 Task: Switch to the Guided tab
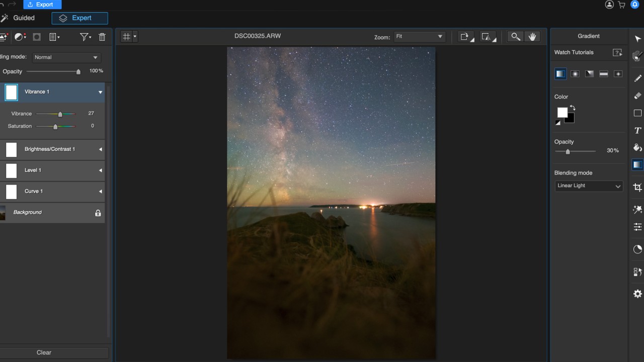coord(24,18)
